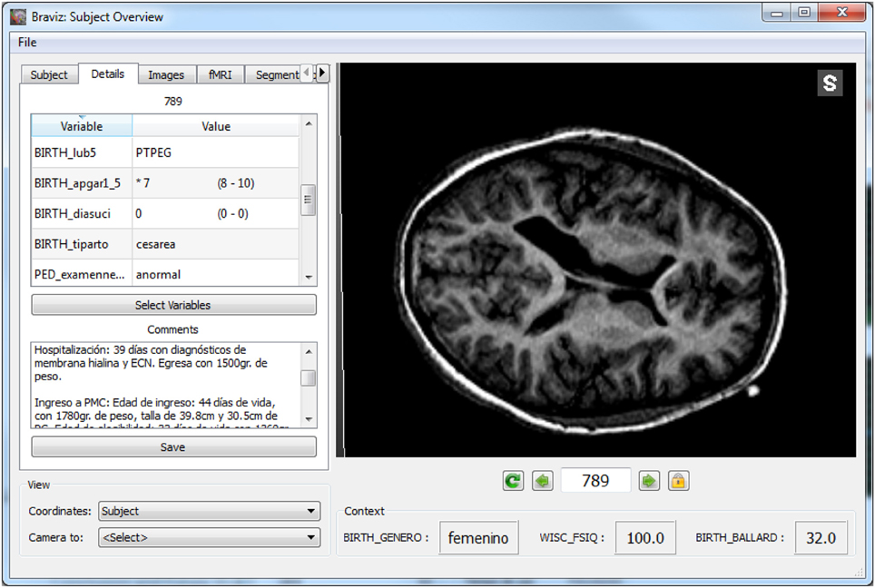Select the Details tab
Image resolution: width=875 pixels, height=588 pixels.
pos(108,73)
